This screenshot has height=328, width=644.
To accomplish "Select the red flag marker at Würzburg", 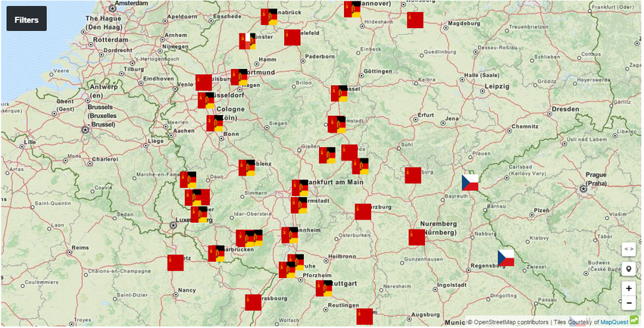I will coord(363,211).
